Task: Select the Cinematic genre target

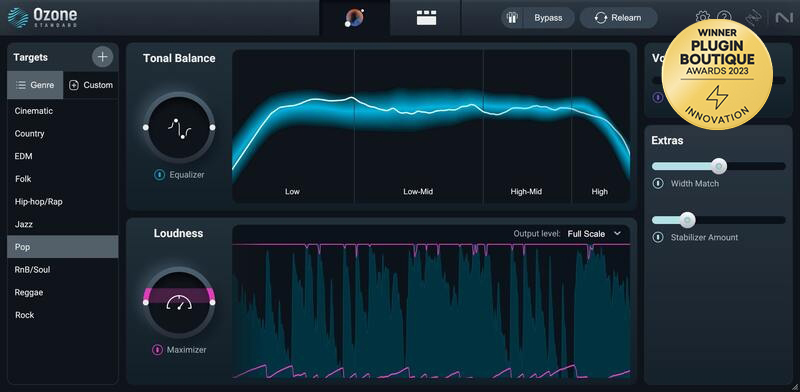Action: [x=63, y=111]
